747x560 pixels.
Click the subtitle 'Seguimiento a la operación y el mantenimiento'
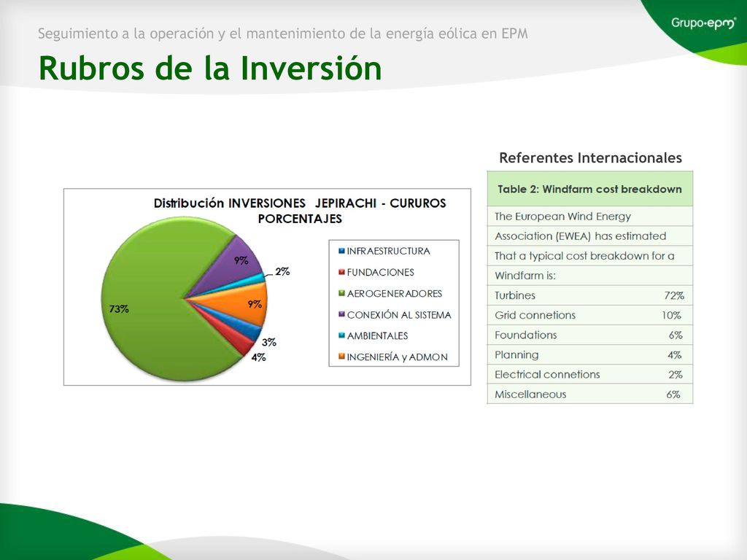(191, 34)
